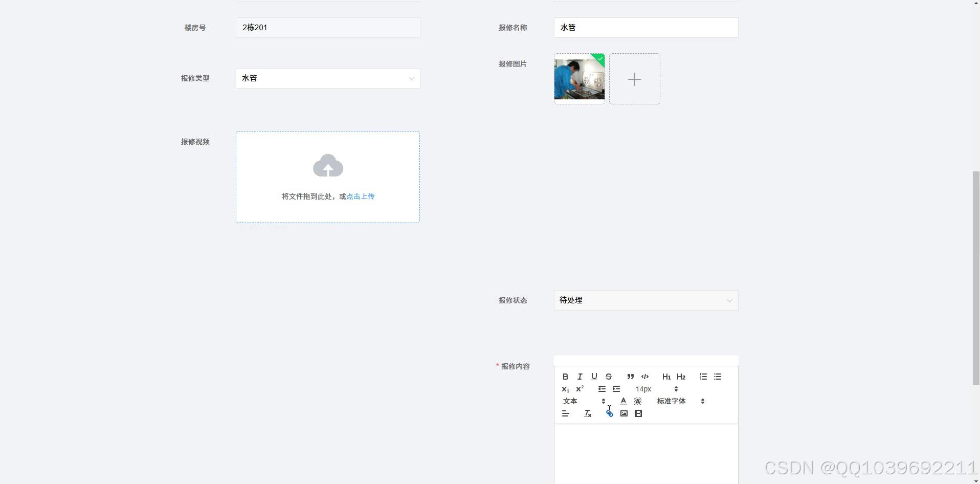Toggle underline formatting
This screenshot has width=980, height=484.
click(594, 377)
